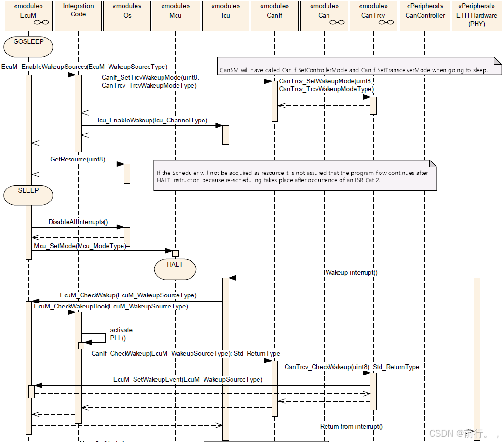The image size is (504, 442).
Task: Select the Icu module lifeline header
Action: tap(226, 16)
